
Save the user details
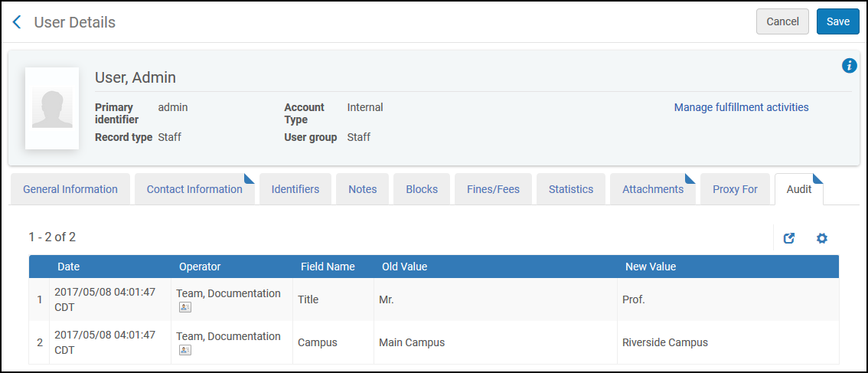click(838, 21)
